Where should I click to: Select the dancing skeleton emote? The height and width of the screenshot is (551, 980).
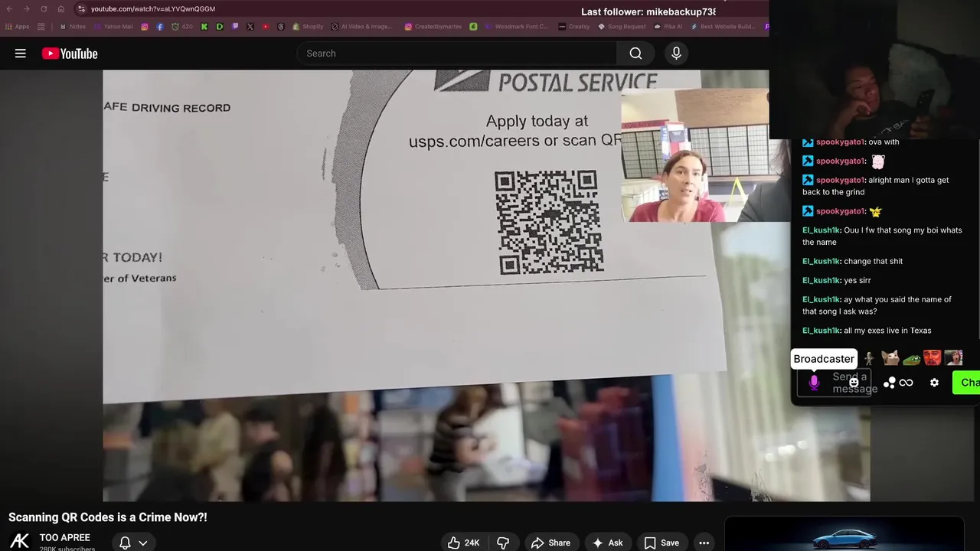[x=869, y=358]
